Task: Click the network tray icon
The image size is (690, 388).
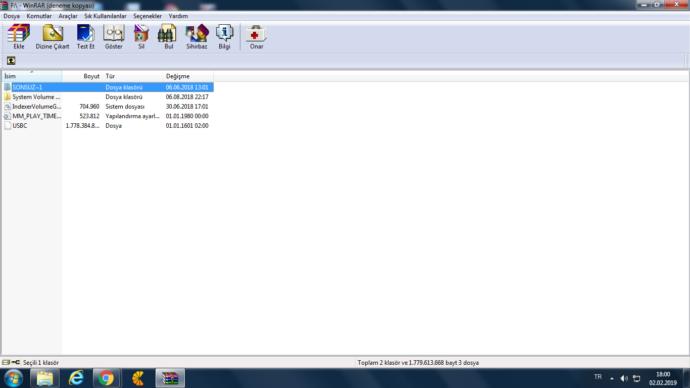Action: pyautogui.click(x=636, y=378)
